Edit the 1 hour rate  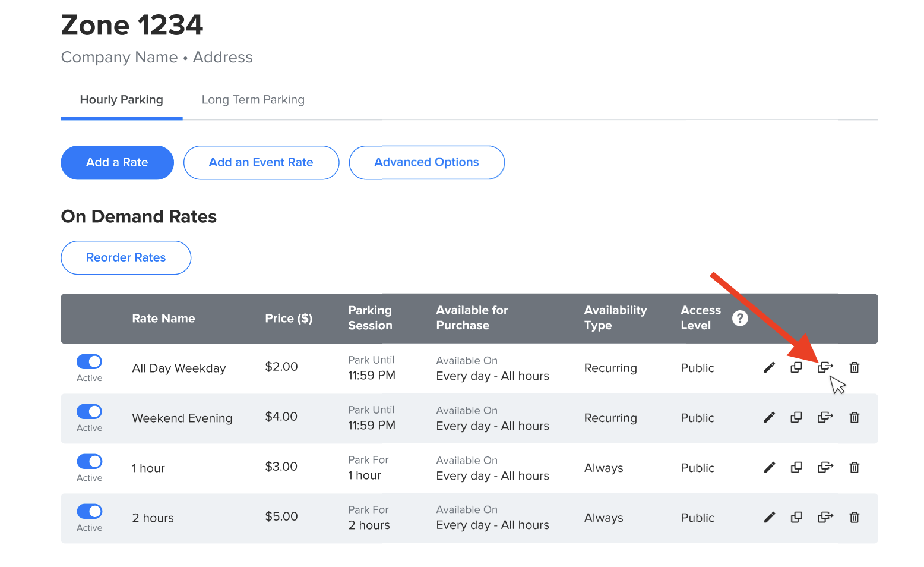coord(769,467)
